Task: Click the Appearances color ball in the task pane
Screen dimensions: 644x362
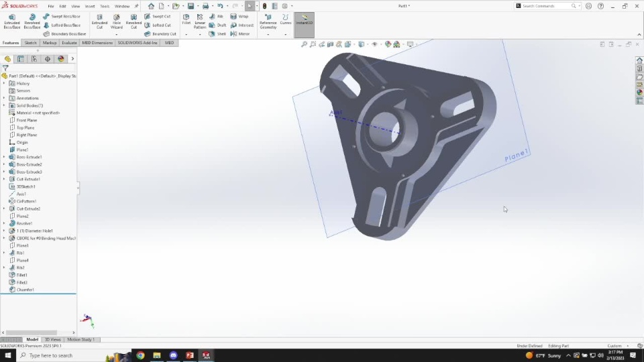Action: click(639, 93)
